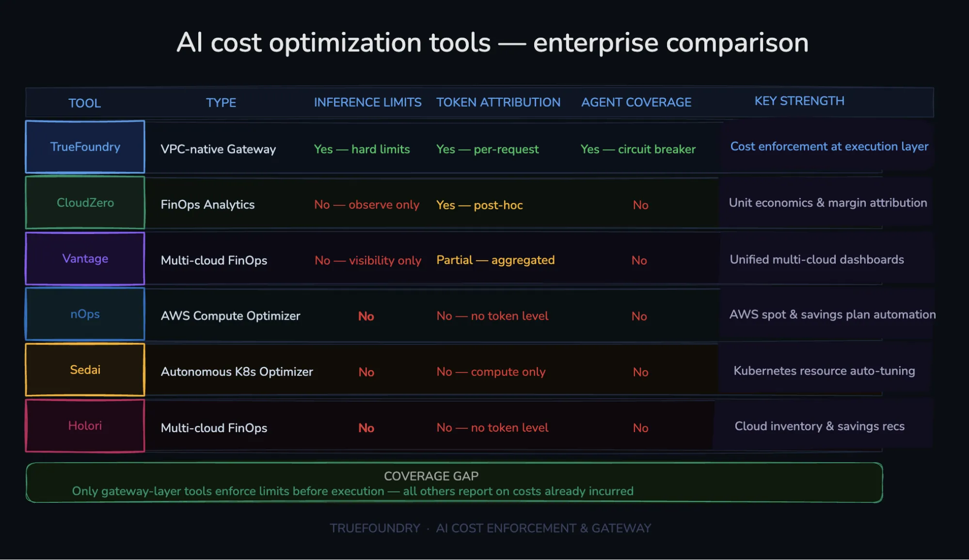
Task: Click nOps agent coverage 'No' cell
Action: [639, 316]
